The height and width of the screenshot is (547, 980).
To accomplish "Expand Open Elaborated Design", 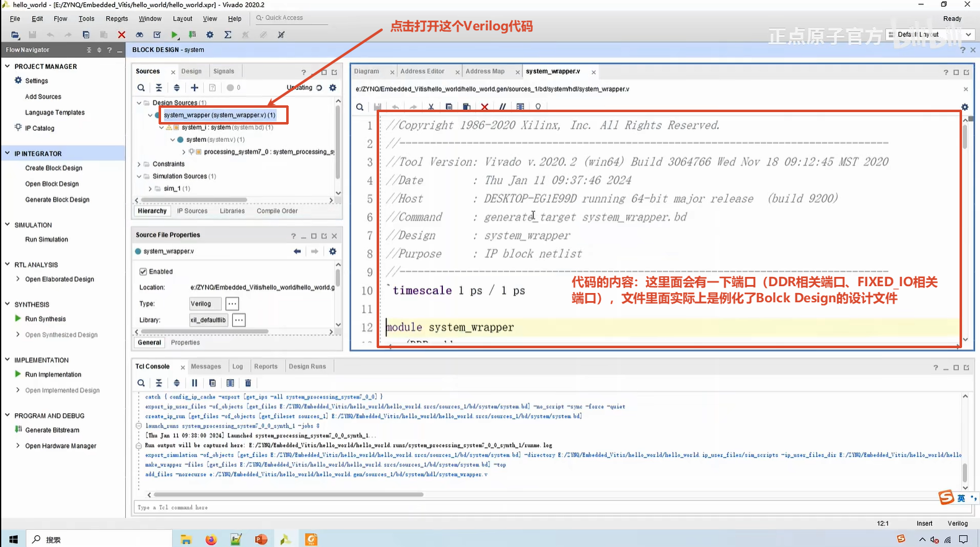I will pyautogui.click(x=18, y=279).
